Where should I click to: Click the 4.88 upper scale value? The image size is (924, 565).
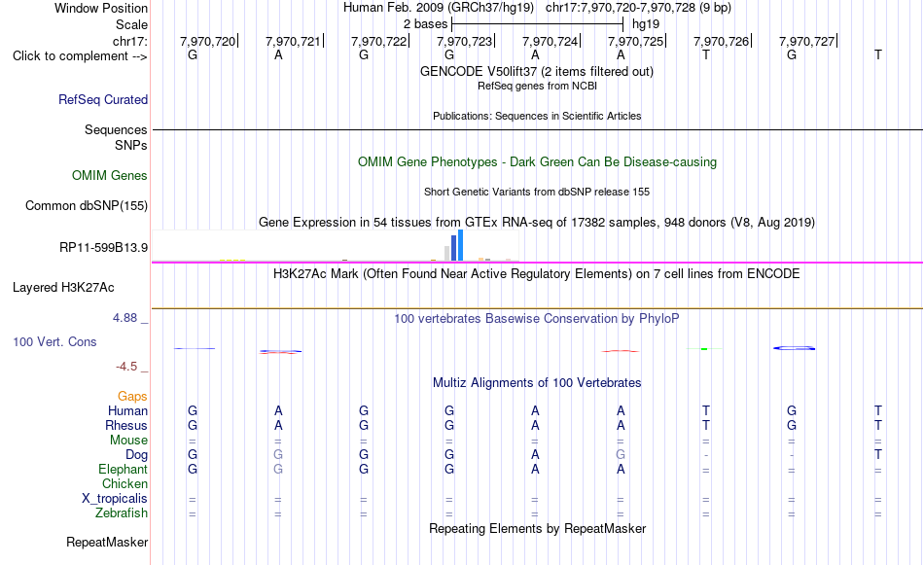124,318
